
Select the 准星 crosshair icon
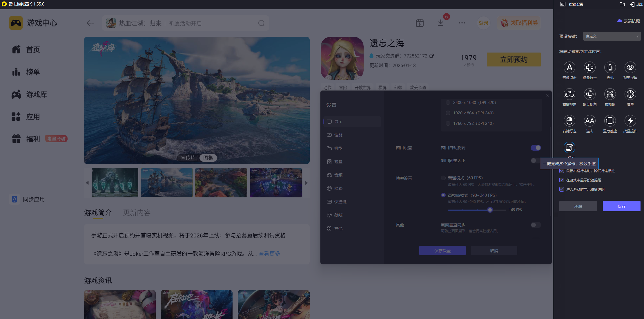(x=630, y=94)
